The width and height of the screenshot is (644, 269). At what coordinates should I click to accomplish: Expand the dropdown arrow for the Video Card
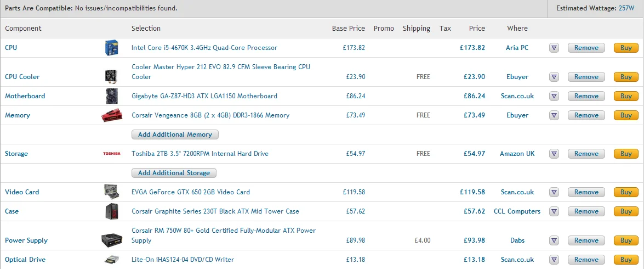point(554,192)
